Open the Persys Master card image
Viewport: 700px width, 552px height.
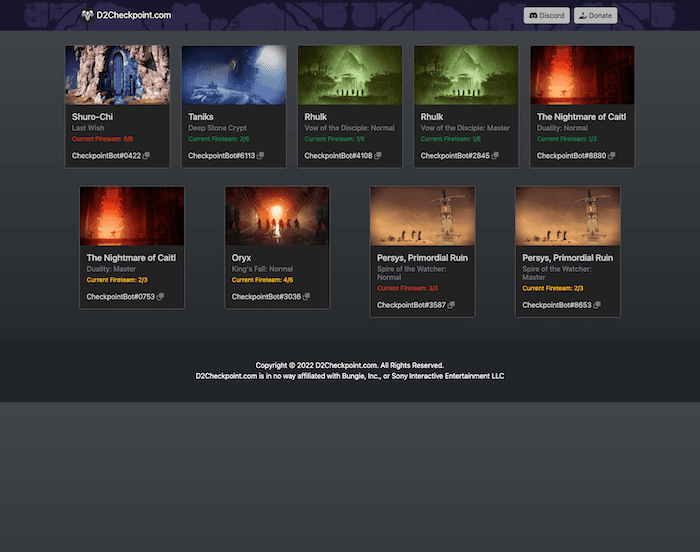(568, 216)
